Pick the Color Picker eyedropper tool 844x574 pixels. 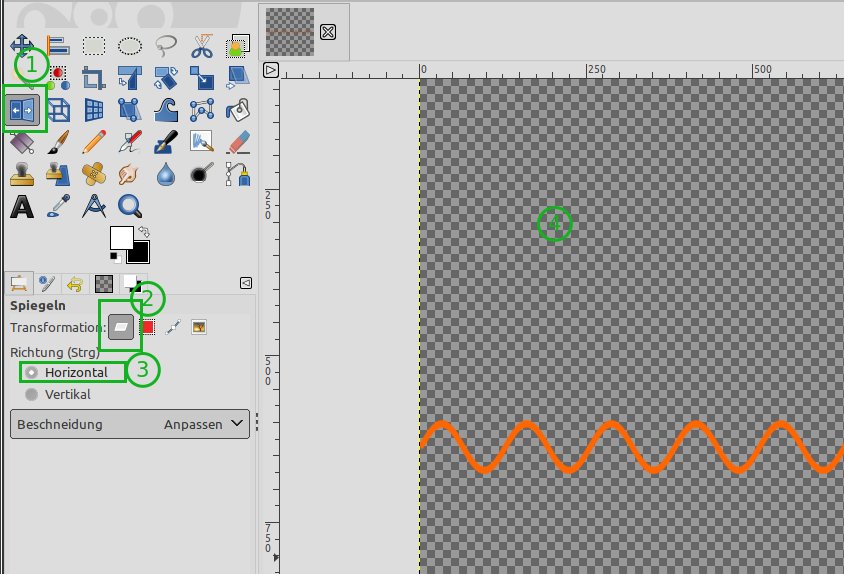[58, 207]
